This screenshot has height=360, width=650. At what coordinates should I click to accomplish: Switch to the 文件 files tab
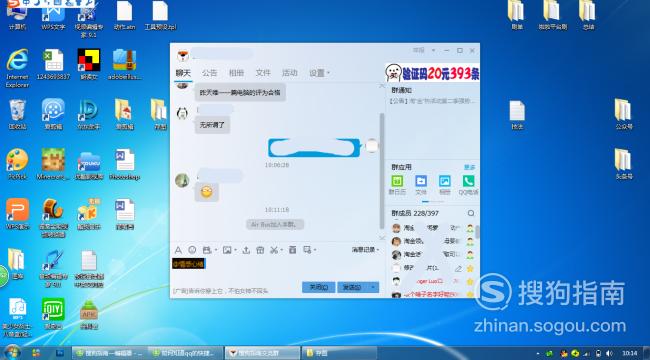pos(263,73)
